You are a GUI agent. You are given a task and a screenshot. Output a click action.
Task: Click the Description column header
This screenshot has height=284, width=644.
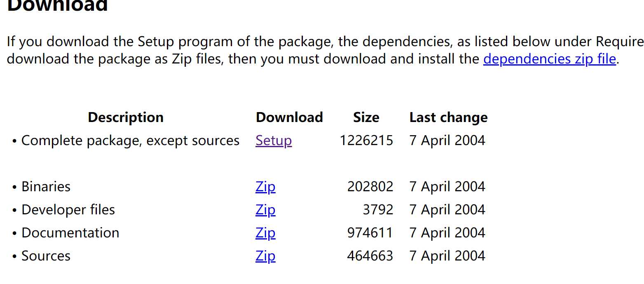click(126, 117)
